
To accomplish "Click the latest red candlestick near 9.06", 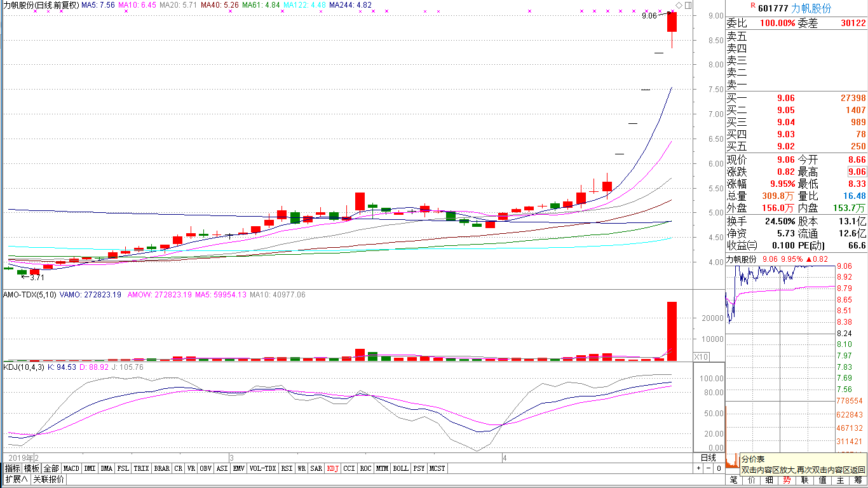I will click(672, 22).
